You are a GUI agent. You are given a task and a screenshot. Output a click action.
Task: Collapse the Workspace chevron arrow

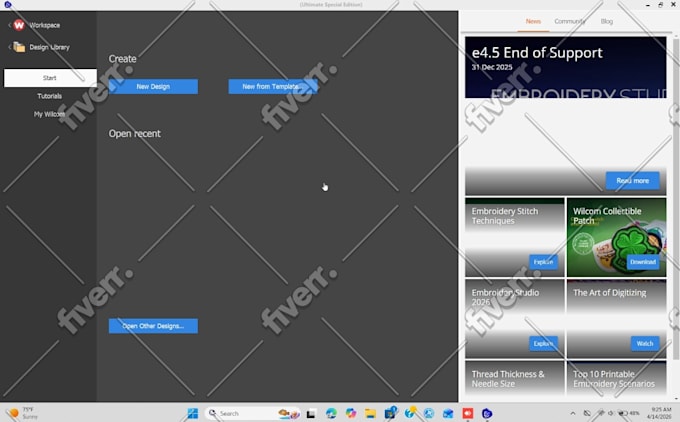pyautogui.click(x=9, y=25)
